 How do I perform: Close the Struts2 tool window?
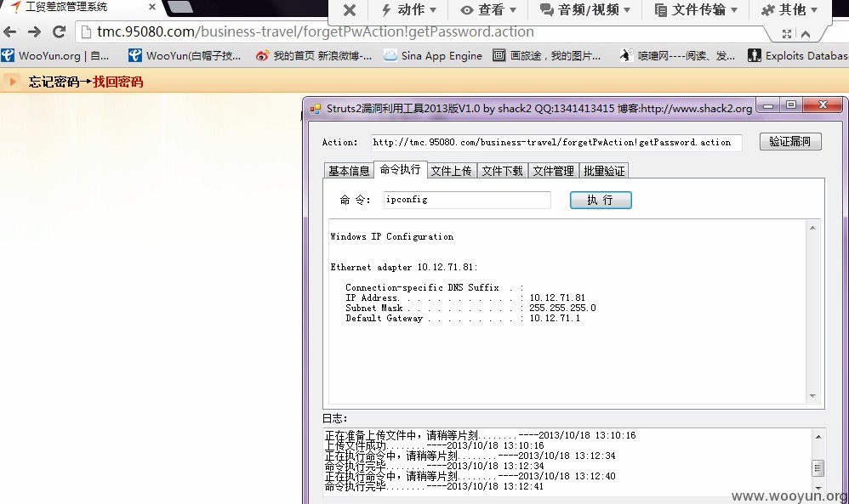pyautogui.click(x=823, y=105)
